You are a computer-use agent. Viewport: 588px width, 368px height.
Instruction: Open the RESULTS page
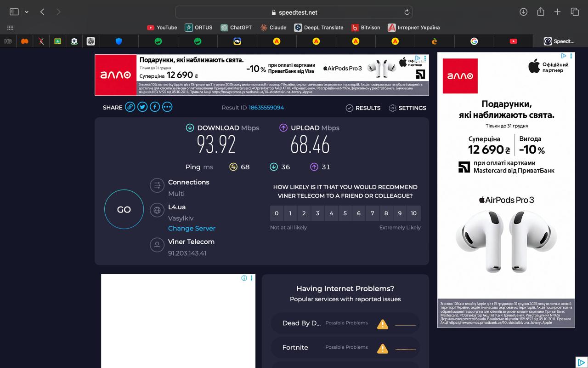[363, 108]
